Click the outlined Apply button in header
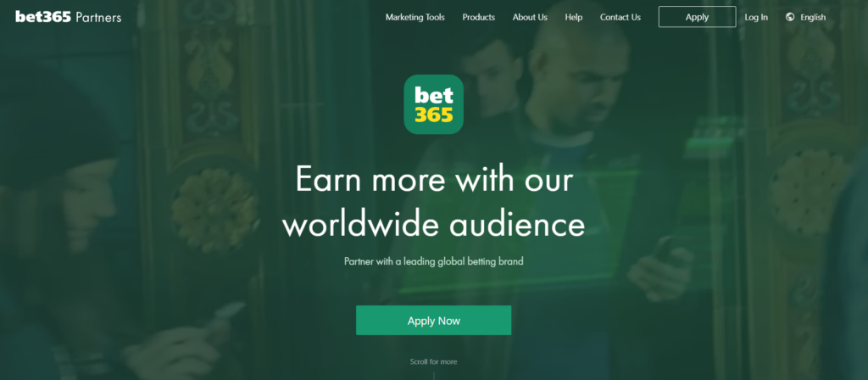Viewport: 868px width, 380px height. 697,17
